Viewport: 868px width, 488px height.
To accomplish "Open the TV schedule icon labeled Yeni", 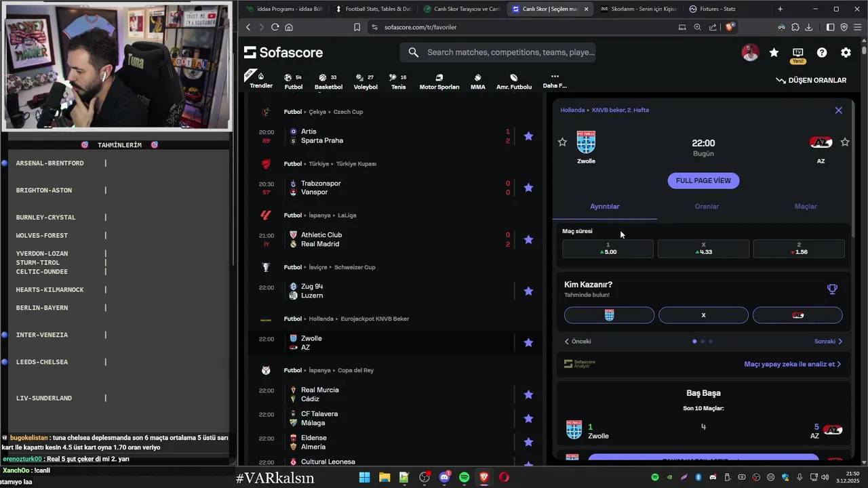I will tap(797, 52).
